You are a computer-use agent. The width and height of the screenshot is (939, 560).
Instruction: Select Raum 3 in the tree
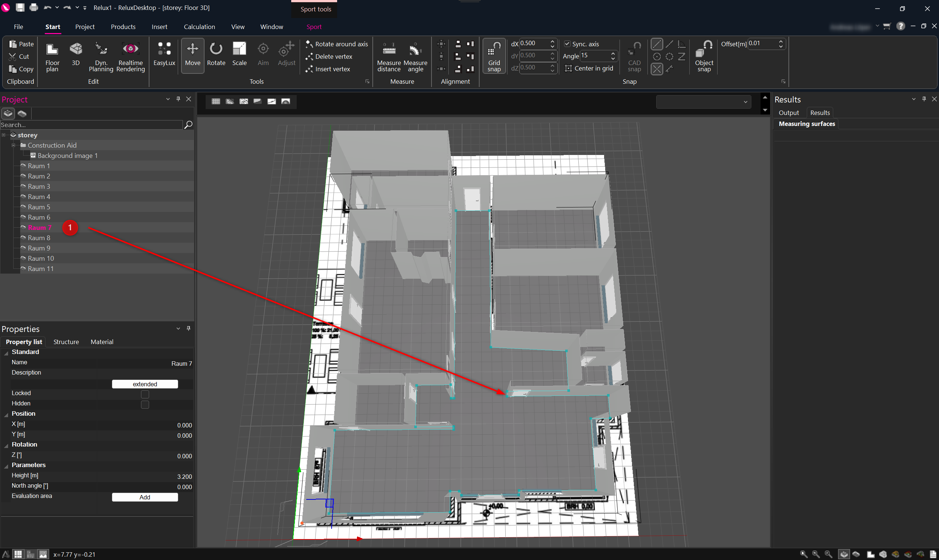[39, 187]
